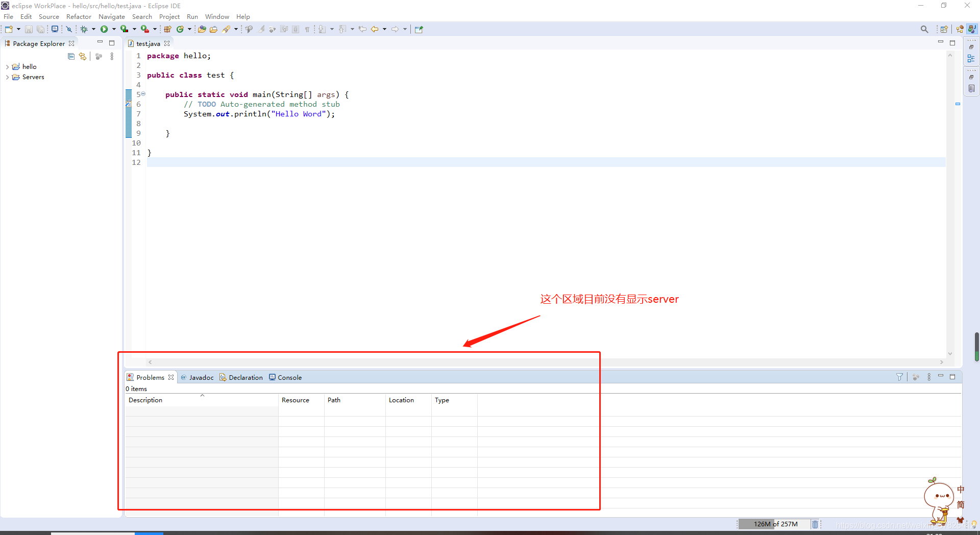
Task: Run the application with the green Run button
Action: click(x=105, y=29)
